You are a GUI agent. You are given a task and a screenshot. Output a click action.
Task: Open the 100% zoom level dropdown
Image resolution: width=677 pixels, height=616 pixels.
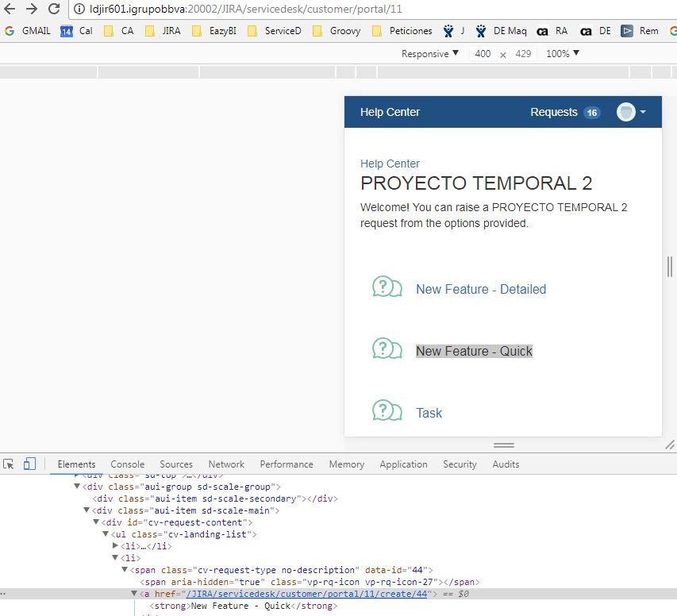562,53
